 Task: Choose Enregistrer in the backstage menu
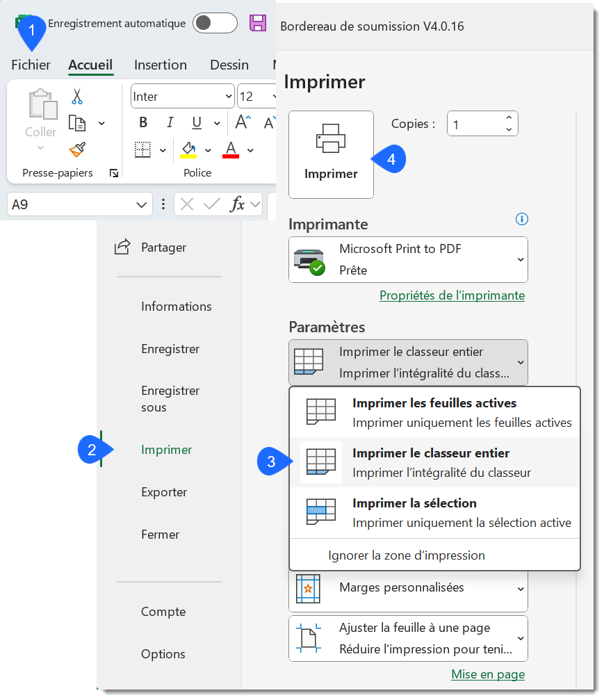[x=170, y=349]
